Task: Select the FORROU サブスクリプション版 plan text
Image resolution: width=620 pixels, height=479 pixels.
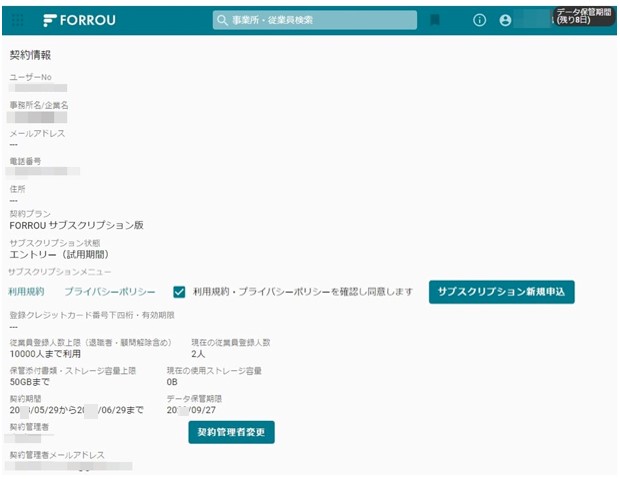Action: click(76, 225)
